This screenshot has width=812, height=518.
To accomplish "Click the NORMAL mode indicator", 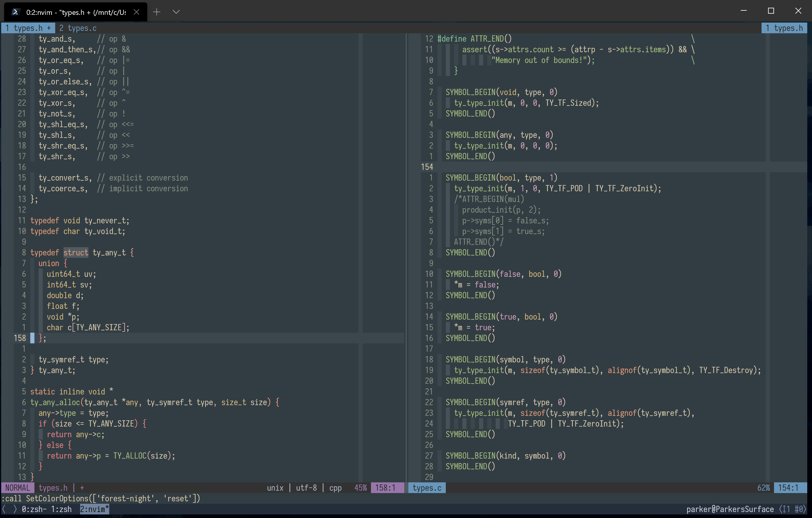I will (18, 488).
